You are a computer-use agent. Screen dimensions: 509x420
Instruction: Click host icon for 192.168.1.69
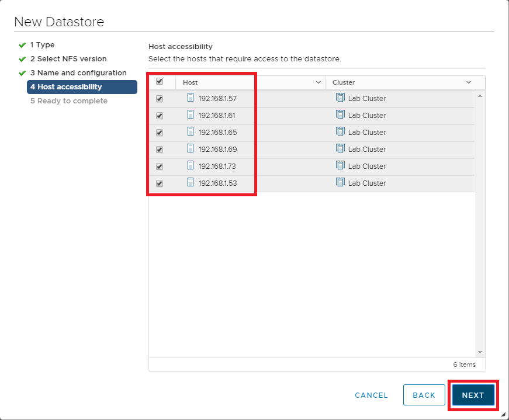(x=191, y=149)
